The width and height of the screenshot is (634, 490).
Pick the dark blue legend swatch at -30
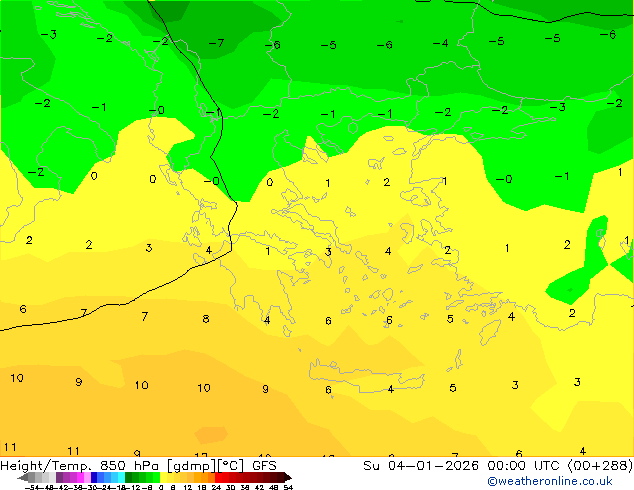click(94, 477)
